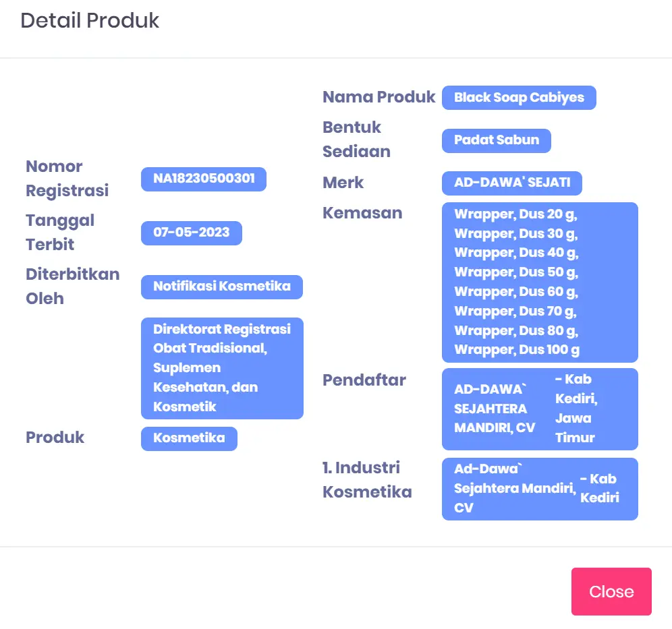
Task: Click the Kab Kediri, Jawa Timur text
Action: tap(576, 409)
